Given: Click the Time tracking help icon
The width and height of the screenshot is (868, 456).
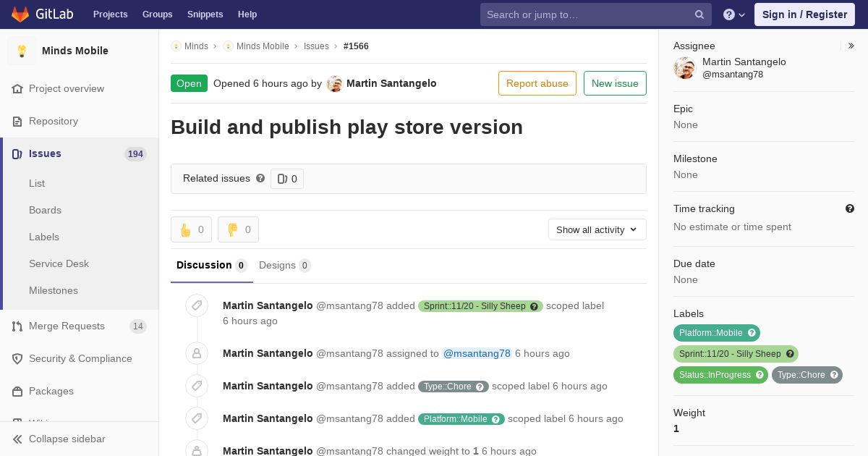Looking at the screenshot, I should (x=850, y=208).
